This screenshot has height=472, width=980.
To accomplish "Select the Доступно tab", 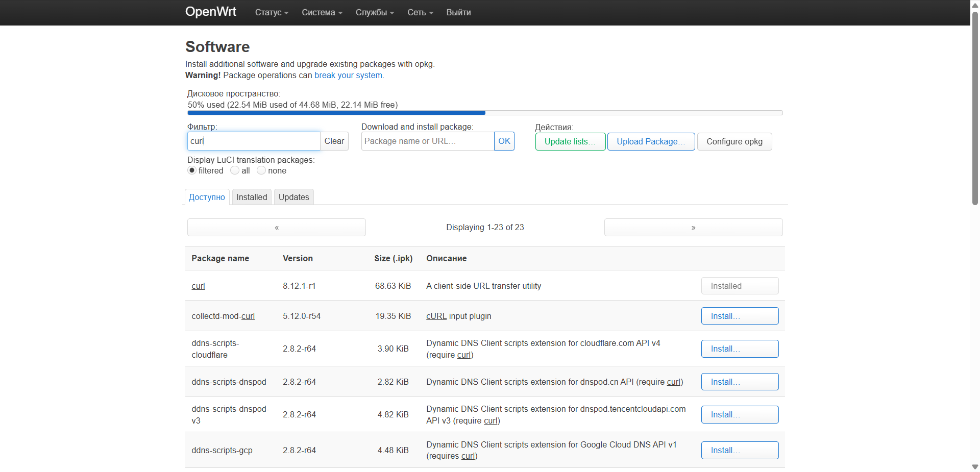I will 207,197.
